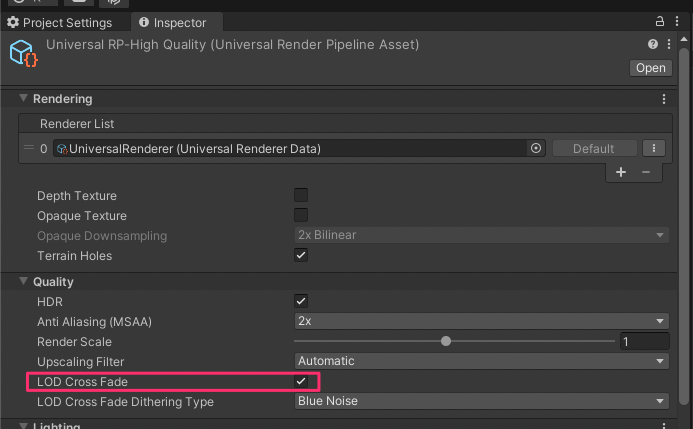Image resolution: width=693 pixels, height=429 pixels.
Task: Open the help icon for the pipeline asset
Action: 653,44
